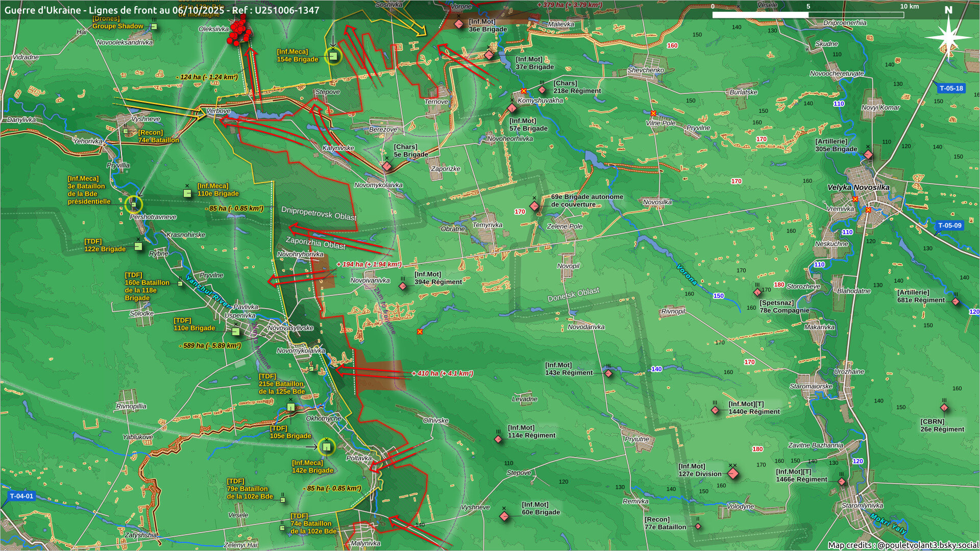The height and width of the screenshot is (551, 980).
Task: Click the north compass star icon
Action: coord(948,37)
